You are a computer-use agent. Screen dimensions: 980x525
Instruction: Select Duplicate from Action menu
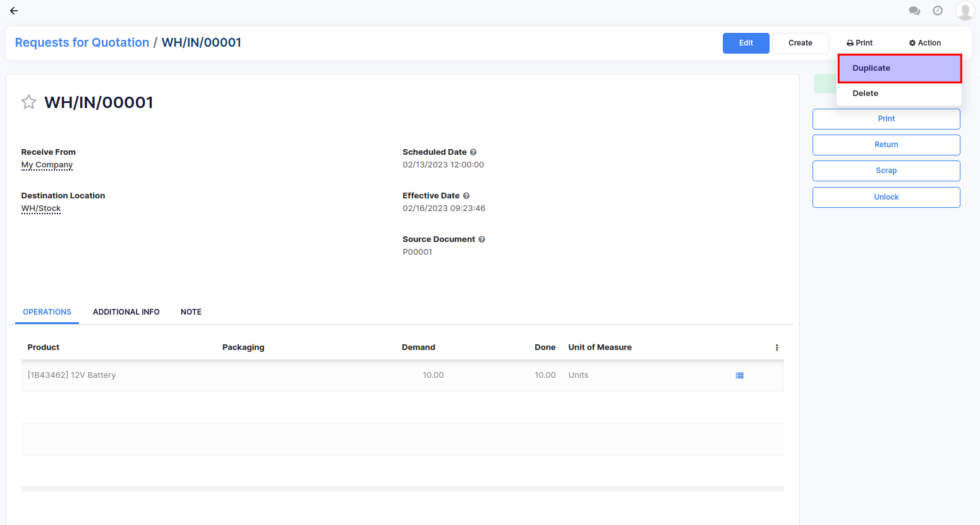[899, 68]
